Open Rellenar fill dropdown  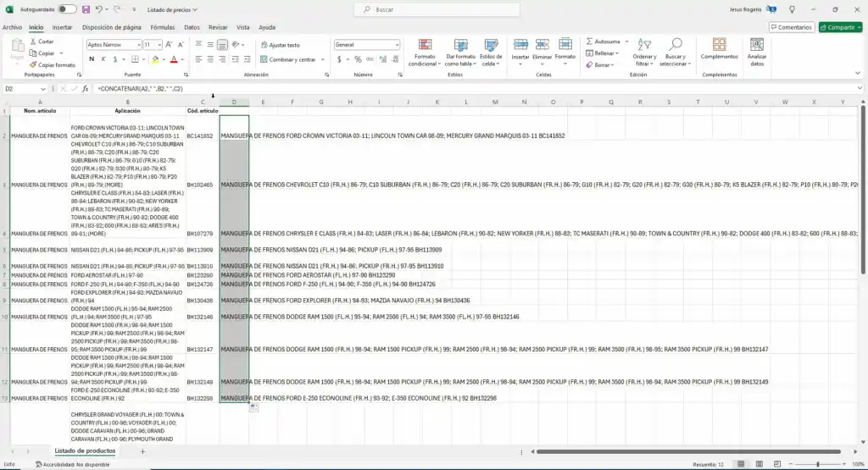pyautogui.click(x=603, y=53)
